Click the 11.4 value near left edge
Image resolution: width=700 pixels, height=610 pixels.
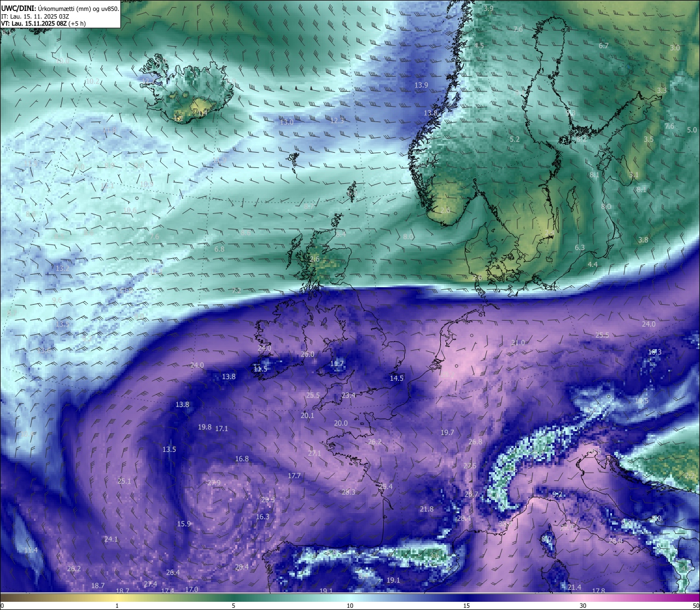31,550
